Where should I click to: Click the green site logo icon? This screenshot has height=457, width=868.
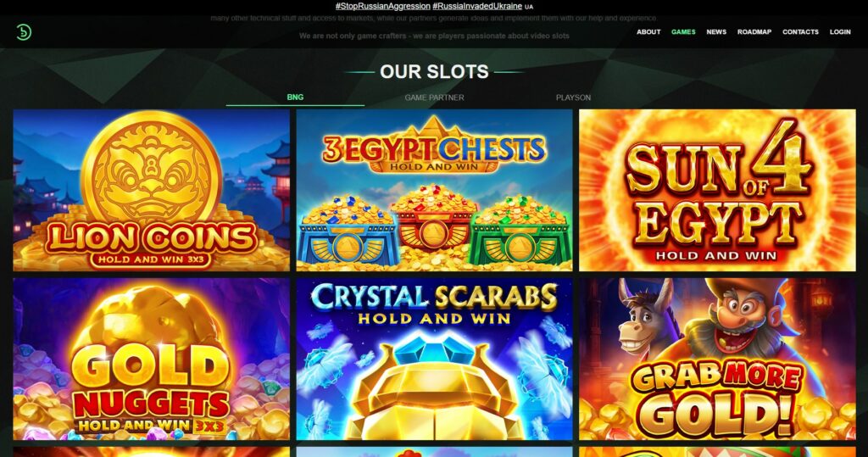[x=24, y=32]
